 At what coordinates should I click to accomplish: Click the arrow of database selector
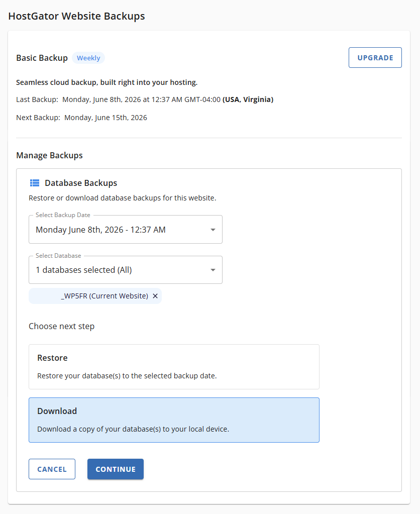(x=213, y=270)
